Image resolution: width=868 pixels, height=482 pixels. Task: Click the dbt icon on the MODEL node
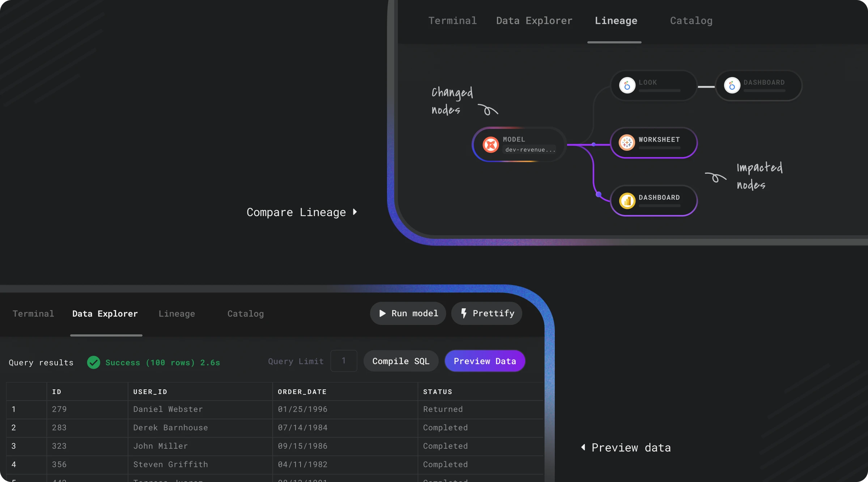click(491, 145)
